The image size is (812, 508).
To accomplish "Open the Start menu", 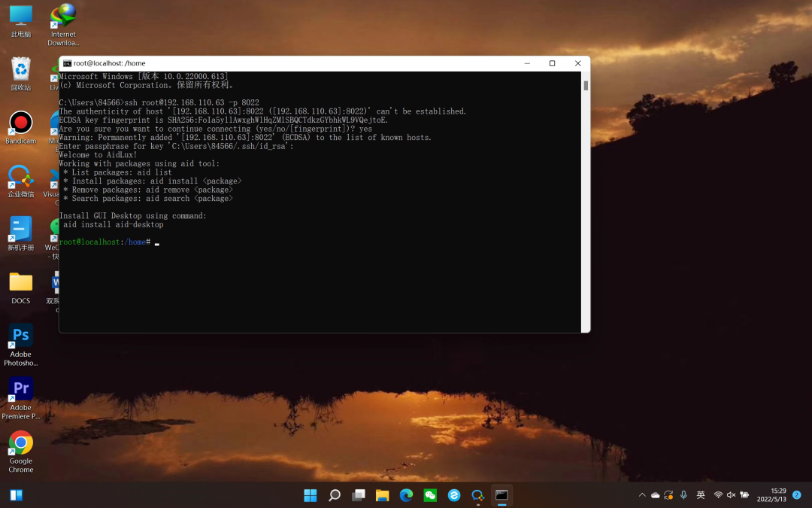I will coord(310,495).
